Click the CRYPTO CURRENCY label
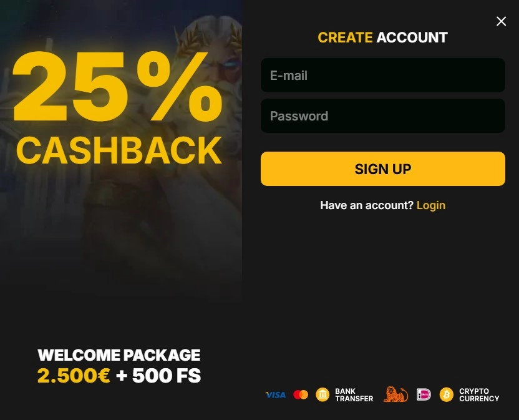 coord(479,395)
